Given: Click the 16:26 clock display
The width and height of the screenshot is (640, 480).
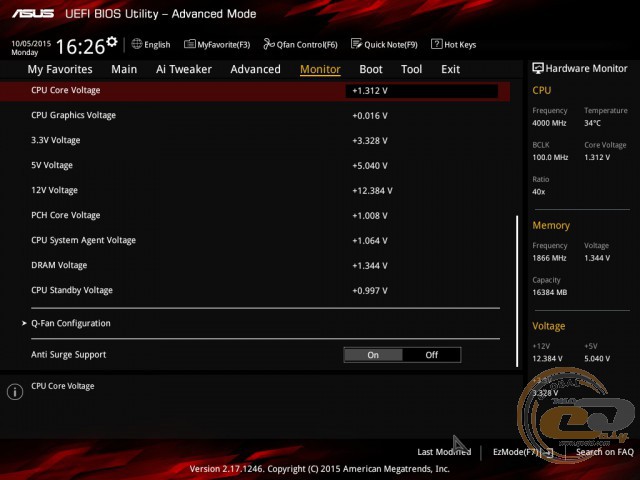Looking at the screenshot, I should click(80, 47).
